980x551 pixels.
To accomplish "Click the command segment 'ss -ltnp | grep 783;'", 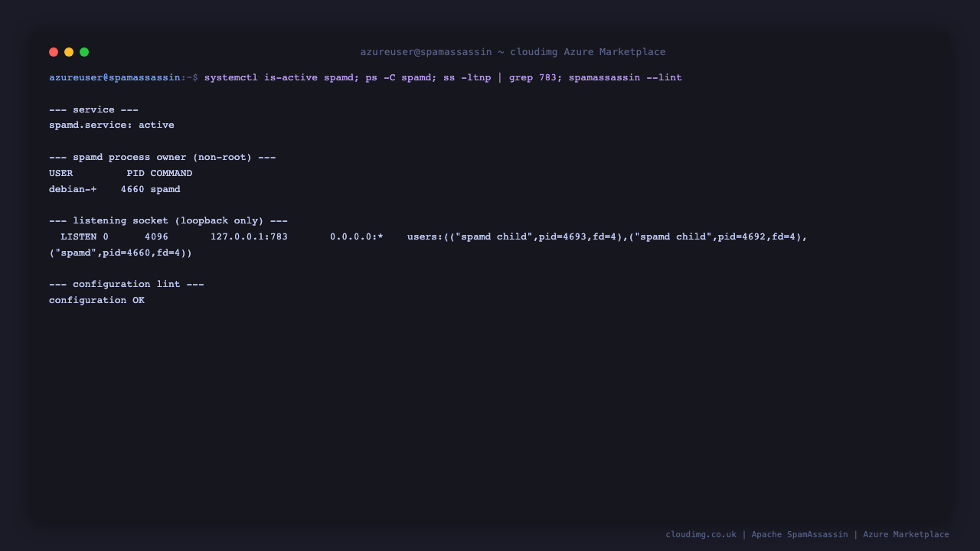I will (503, 78).
